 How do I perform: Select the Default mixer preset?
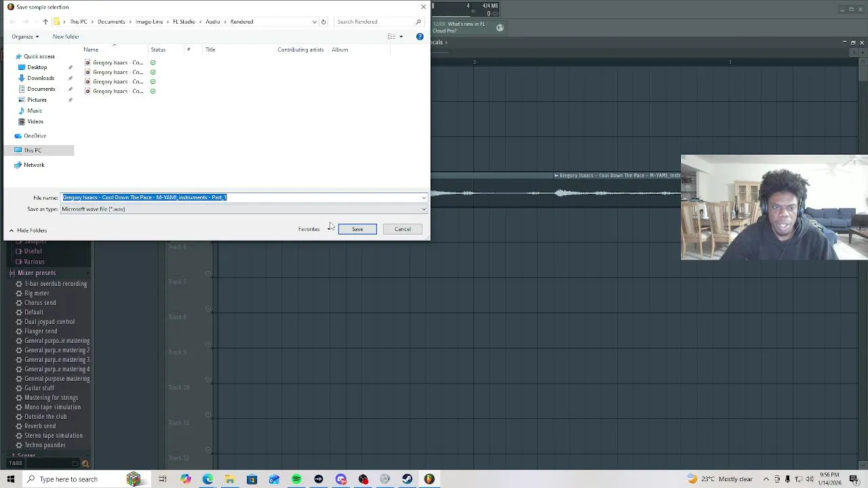[x=34, y=312]
